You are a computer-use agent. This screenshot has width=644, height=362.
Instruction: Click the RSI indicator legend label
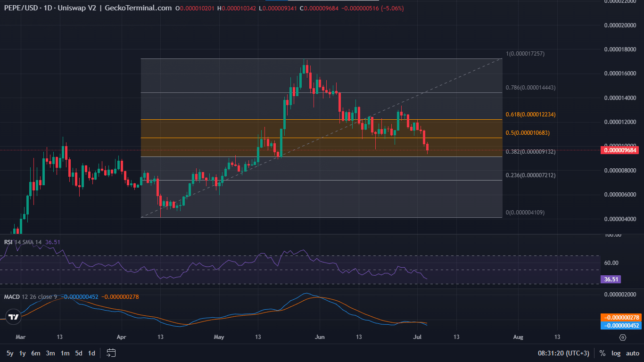point(8,242)
